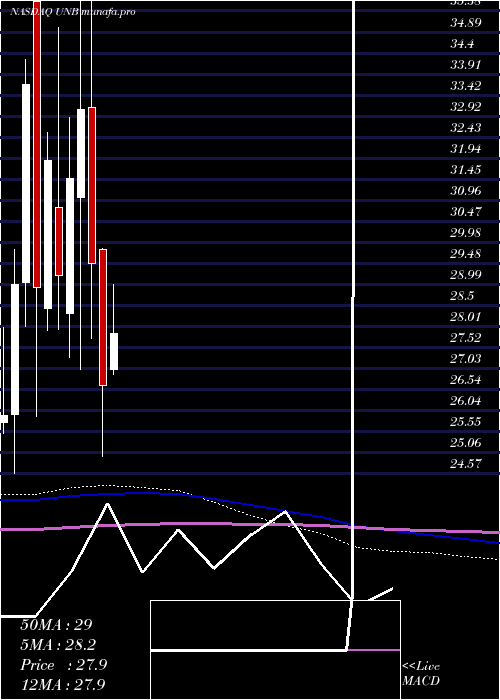Click the 12MA : 27.9 label
The width and height of the screenshot is (500, 700).
[63, 684]
